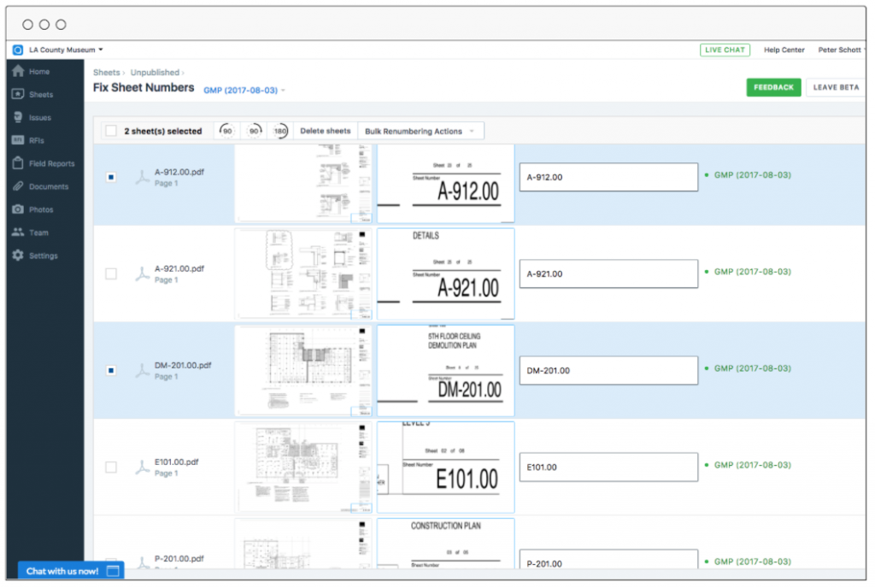The height and width of the screenshot is (588, 875).
Task: Open the E101.00 full sheet thumbnail
Action: point(303,467)
